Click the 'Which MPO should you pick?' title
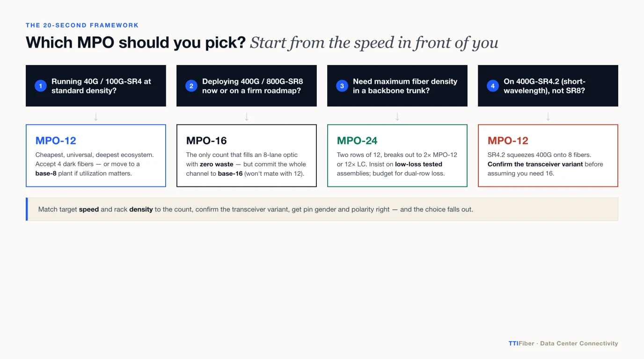The image size is (644, 359). 136,43
